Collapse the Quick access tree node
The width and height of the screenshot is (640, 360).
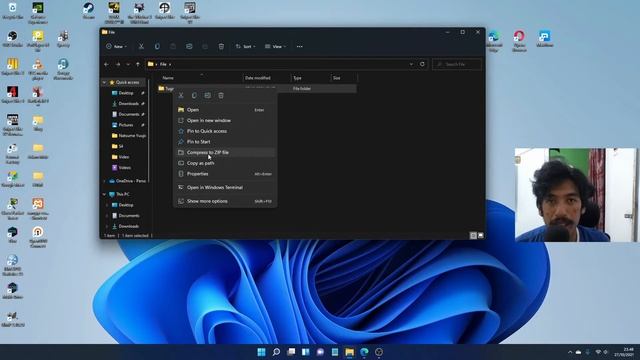(104, 82)
